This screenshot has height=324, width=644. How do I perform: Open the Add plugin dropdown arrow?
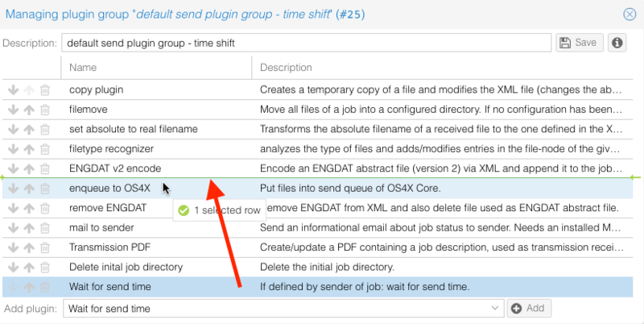pyautogui.click(x=495, y=309)
